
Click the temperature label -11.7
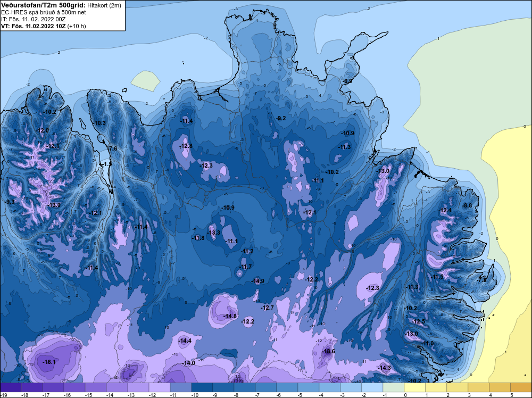point(245,267)
